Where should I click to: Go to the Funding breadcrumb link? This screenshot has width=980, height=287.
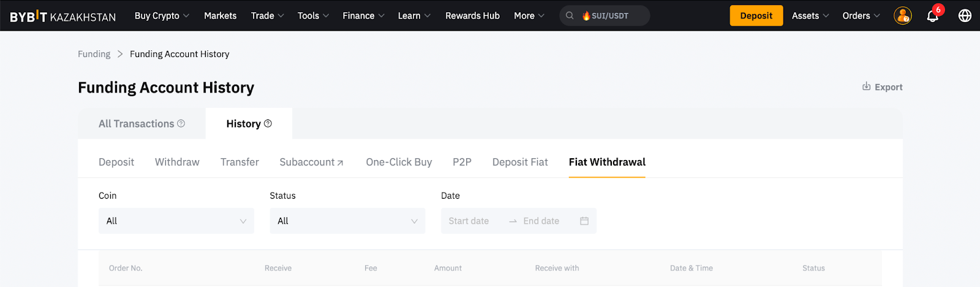[94, 54]
